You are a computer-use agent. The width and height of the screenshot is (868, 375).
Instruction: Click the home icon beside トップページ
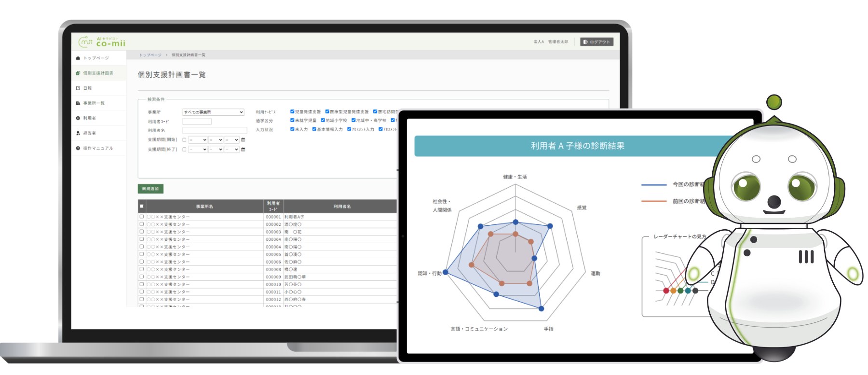coord(78,58)
